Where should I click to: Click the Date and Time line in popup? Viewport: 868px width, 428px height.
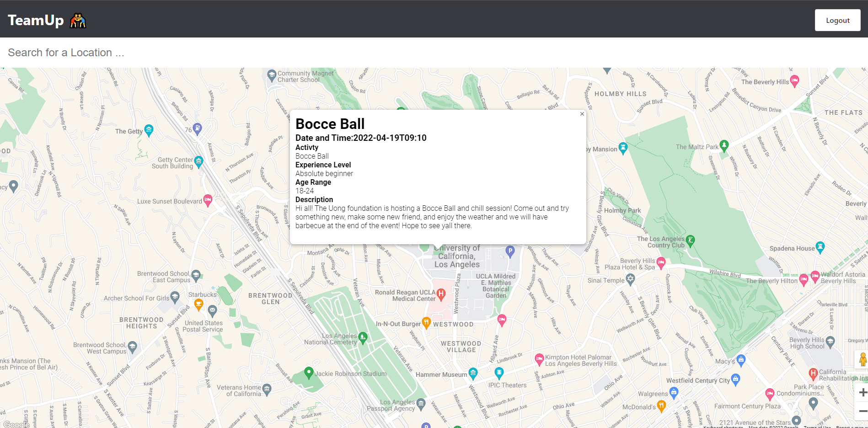coord(361,138)
